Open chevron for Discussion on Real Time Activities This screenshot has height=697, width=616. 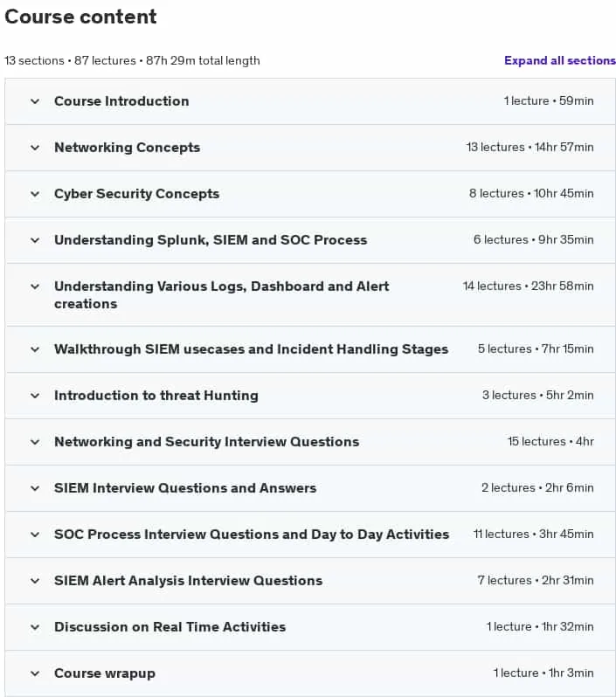tap(35, 627)
